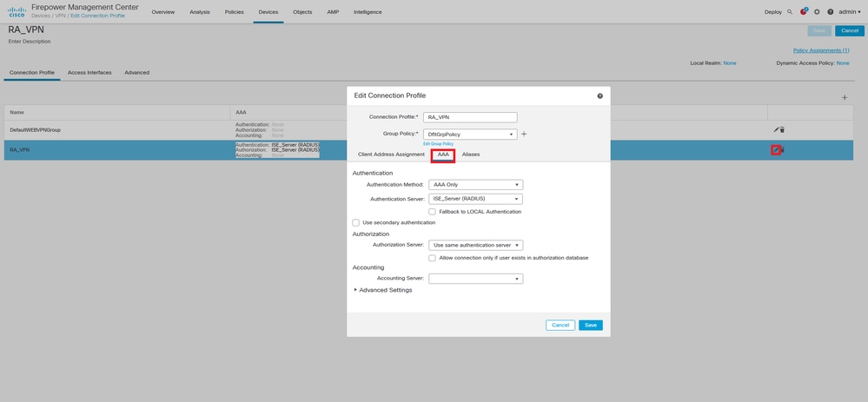Open the system settings gear icon
The height and width of the screenshot is (402, 868).
[x=817, y=11]
